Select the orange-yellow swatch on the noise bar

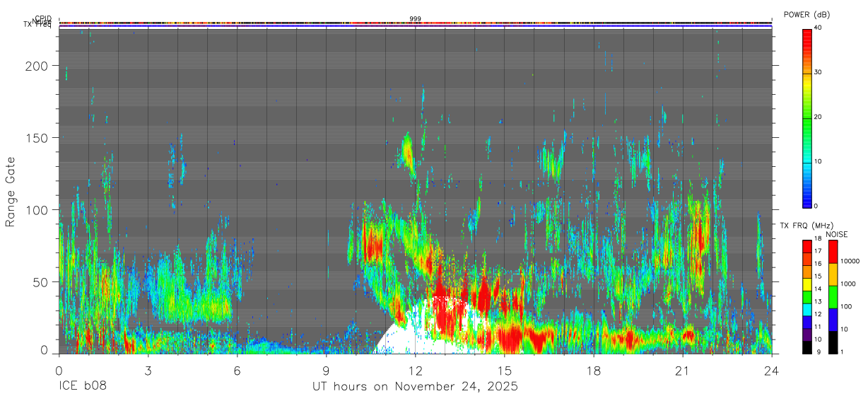click(x=833, y=274)
